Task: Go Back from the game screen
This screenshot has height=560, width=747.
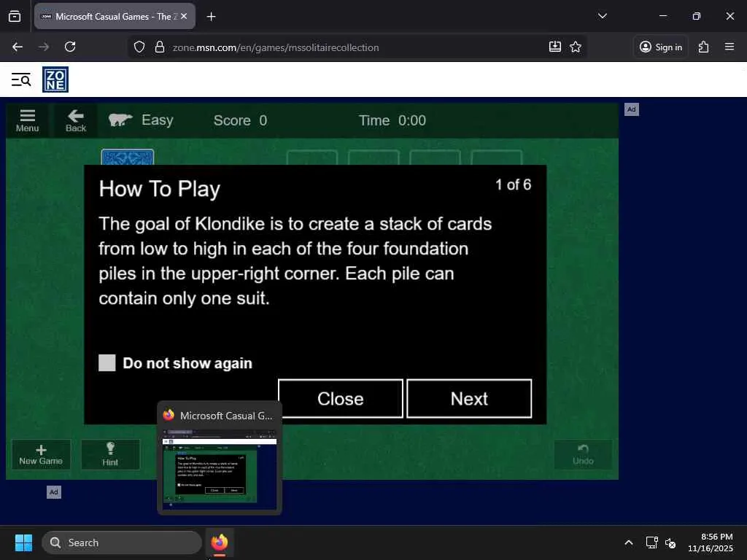Action: (x=76, y=120)
